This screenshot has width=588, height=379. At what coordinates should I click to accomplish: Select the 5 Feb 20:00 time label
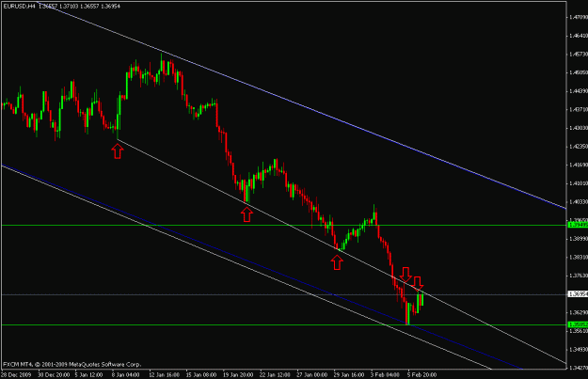(421, 374)
